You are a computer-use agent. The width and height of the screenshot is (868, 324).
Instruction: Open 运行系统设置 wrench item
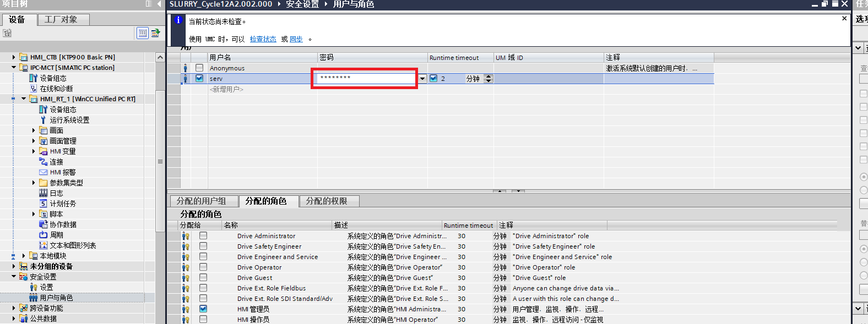pos(69,120)
